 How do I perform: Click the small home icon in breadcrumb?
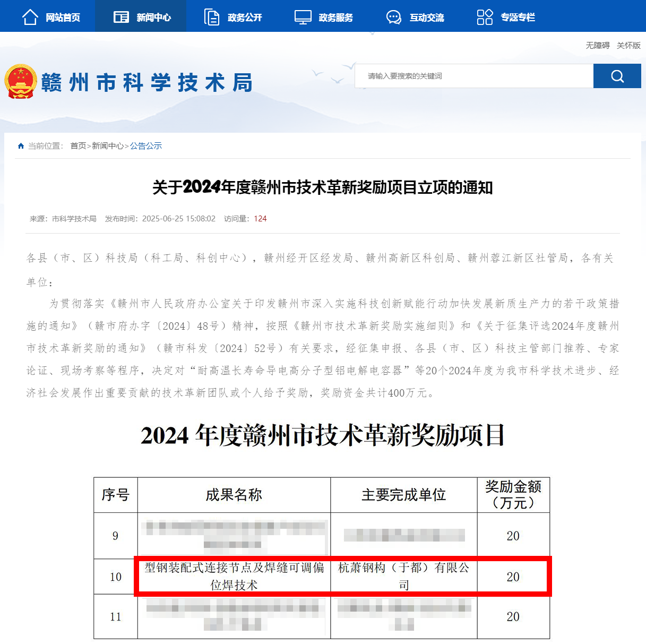coord(21,146)
